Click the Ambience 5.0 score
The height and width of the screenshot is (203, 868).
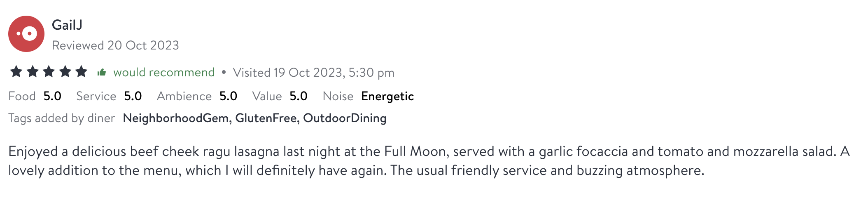(x=228, y=96)
